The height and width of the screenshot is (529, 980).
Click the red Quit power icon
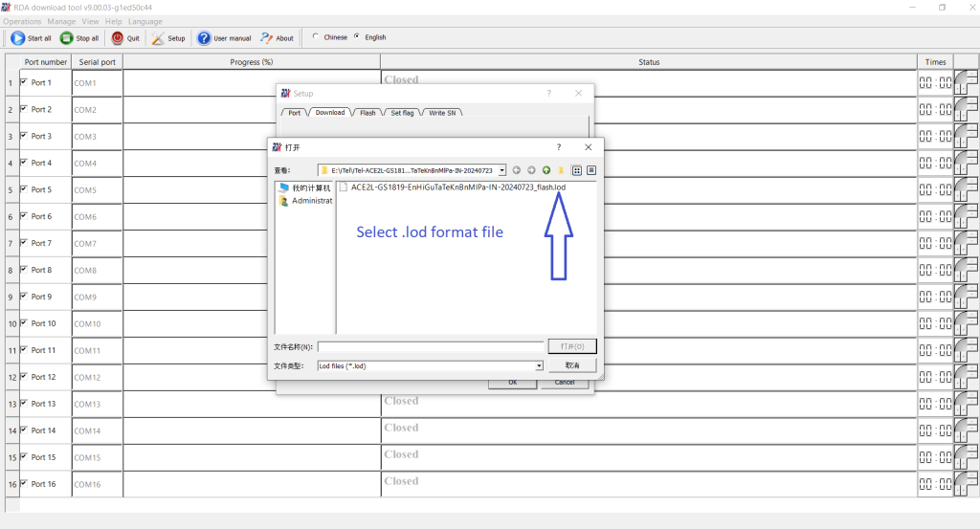point(118,38)
